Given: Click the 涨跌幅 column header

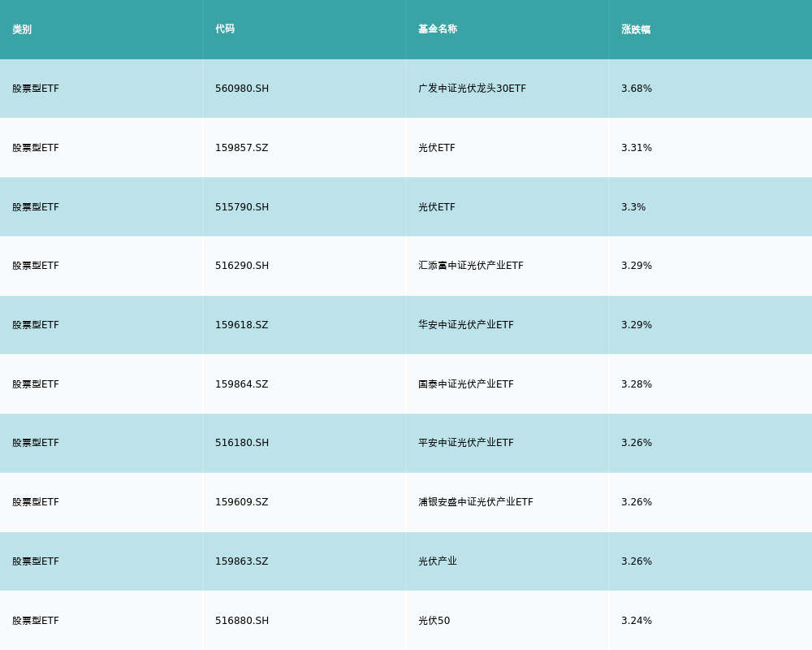Looking at the screenshot, I should (x=636, y=29).
